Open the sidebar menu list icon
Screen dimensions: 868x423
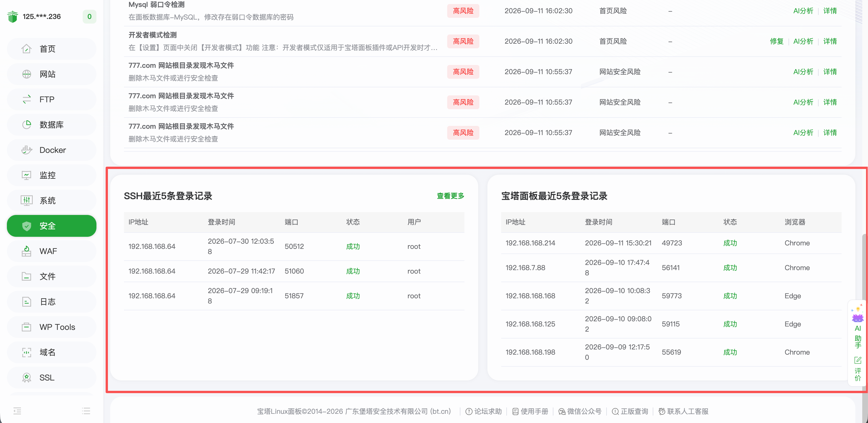pos(86,411)
